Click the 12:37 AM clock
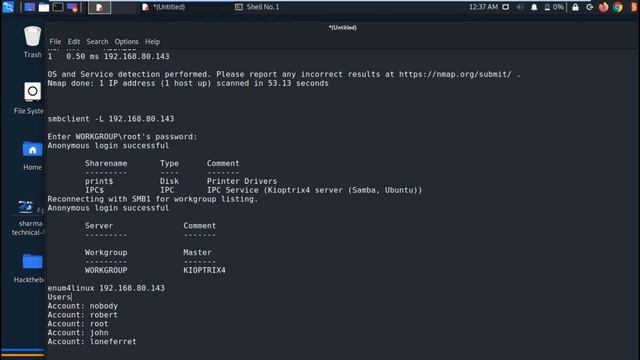 click(x=483, y=7)
